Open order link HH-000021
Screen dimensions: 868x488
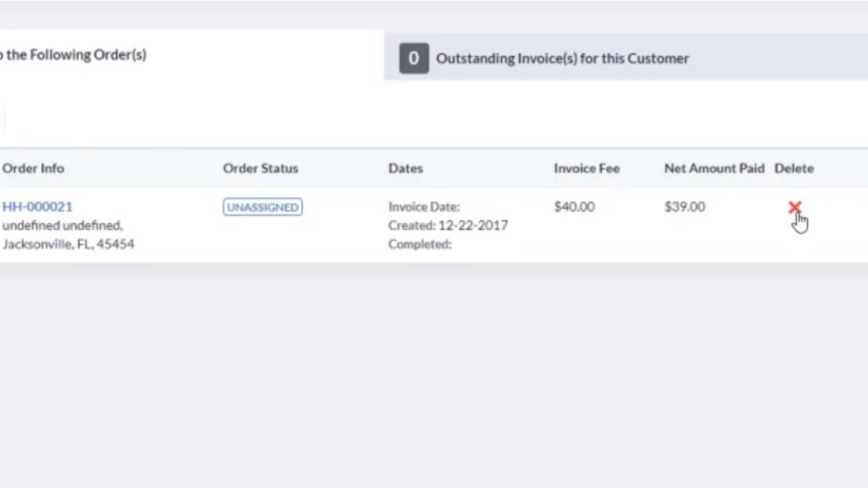37,207
